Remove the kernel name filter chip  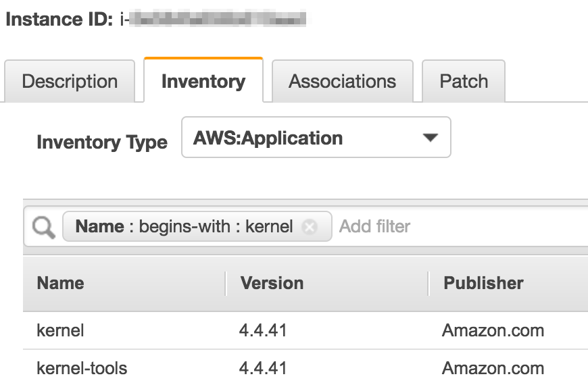point(310,227)
